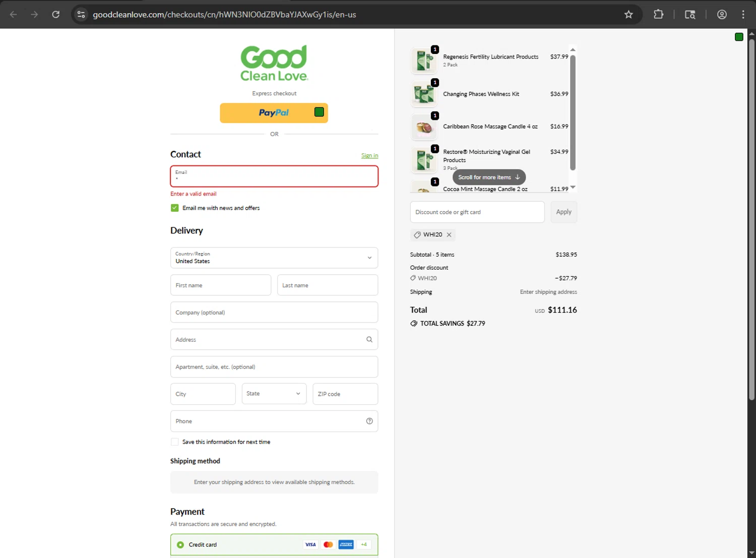Open the Country/Region dropdown
This screenshot has width=756, height=558.
point(274,258)
